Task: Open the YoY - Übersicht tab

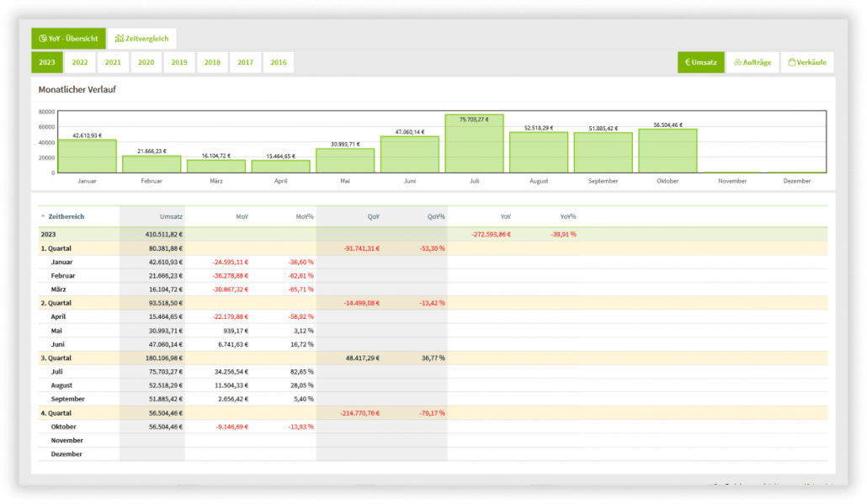Action: [x=68, y=39]
